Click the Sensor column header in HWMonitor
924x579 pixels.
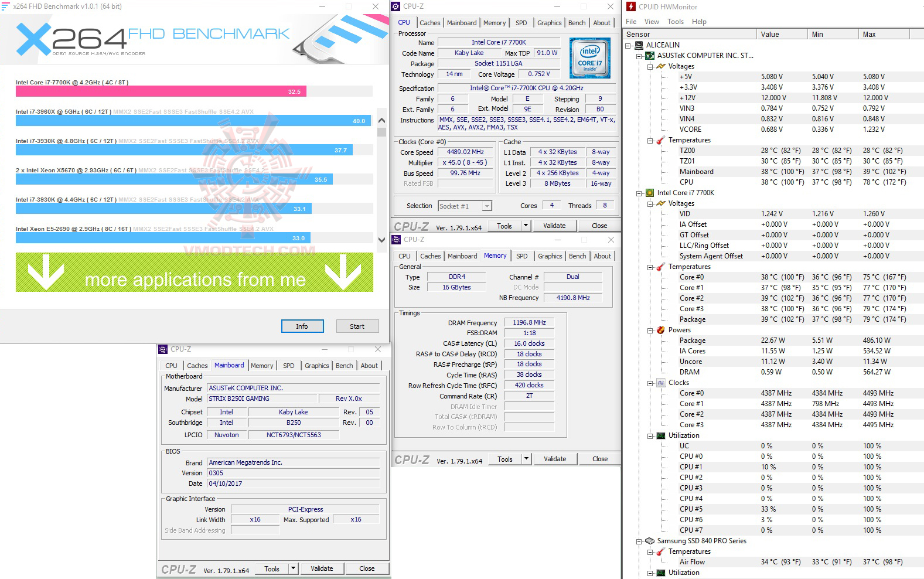690,35
